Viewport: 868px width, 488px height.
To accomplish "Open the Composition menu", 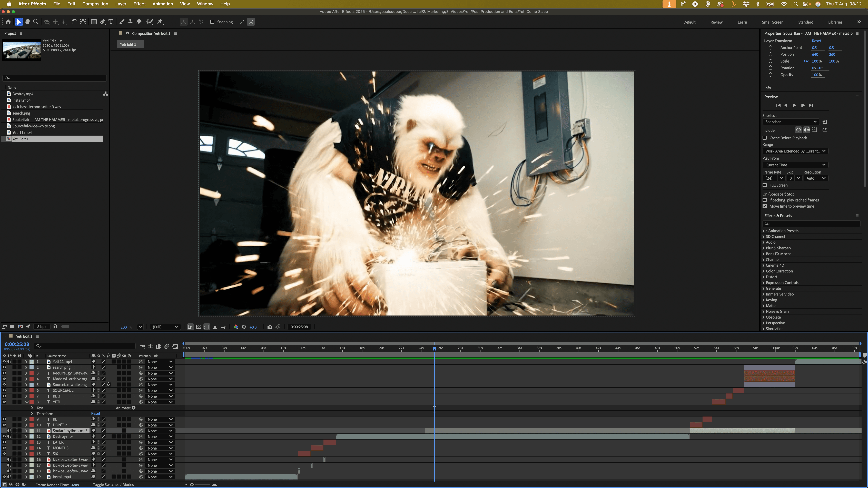I will [x=95, y=4].
